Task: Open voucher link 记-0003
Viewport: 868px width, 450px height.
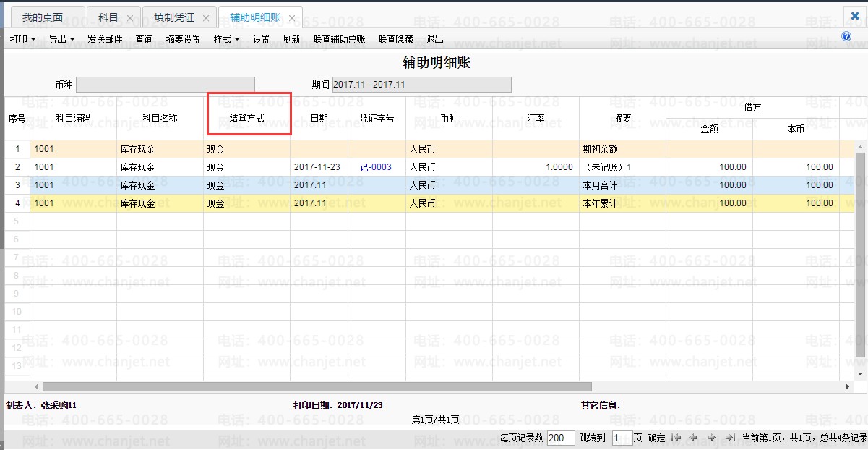Action: pos(376,167)
